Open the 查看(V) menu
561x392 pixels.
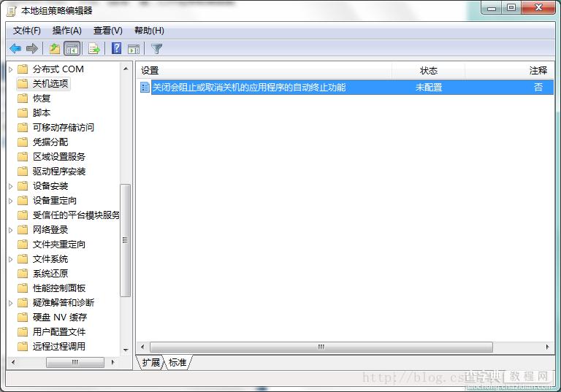click(107, 31)
